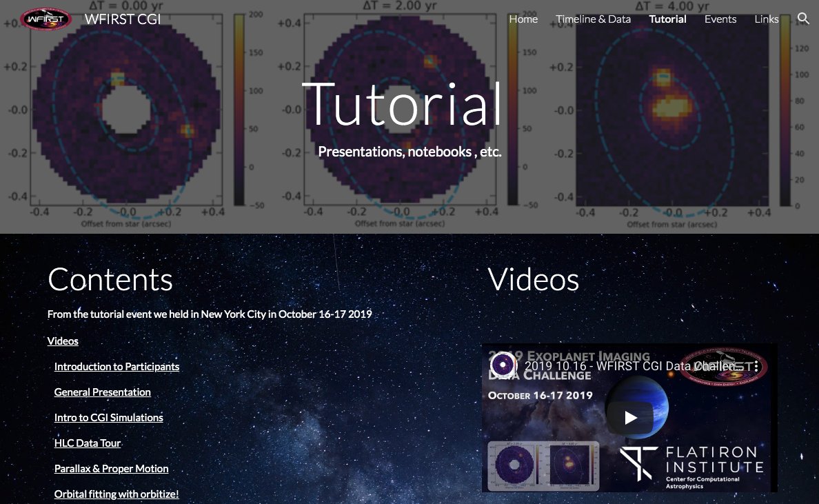Open the video's three-dot options menu
This screenshot has width=819, height=504.
pyautogui.click(x=756, y=367)
